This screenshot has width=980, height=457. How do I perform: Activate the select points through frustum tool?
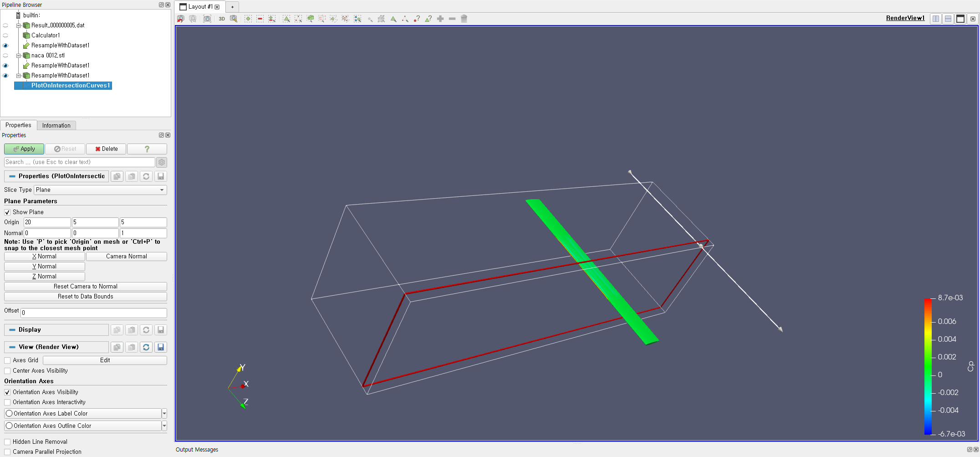pyautogui.click(x=322, y=19)
